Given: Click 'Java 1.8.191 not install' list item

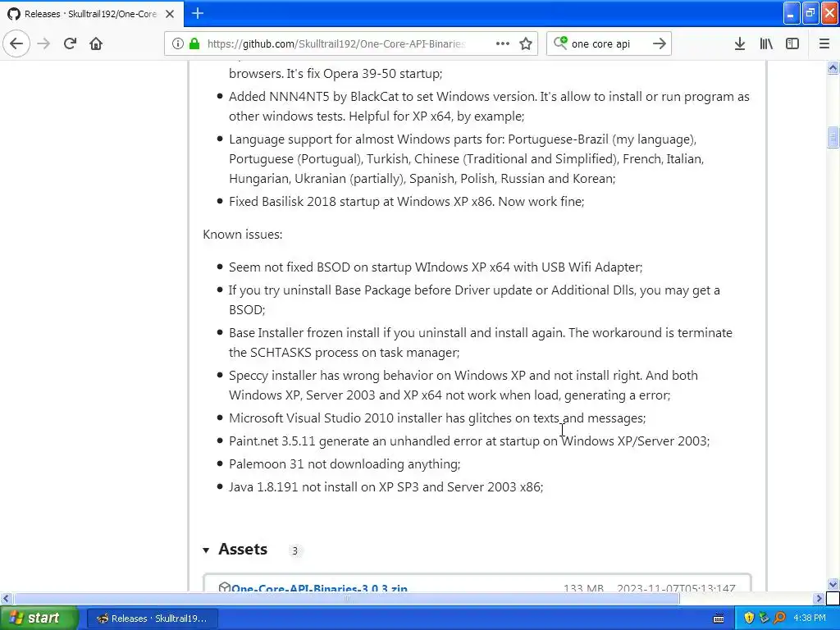Looking at the screenshot, I should pos(386,487).
